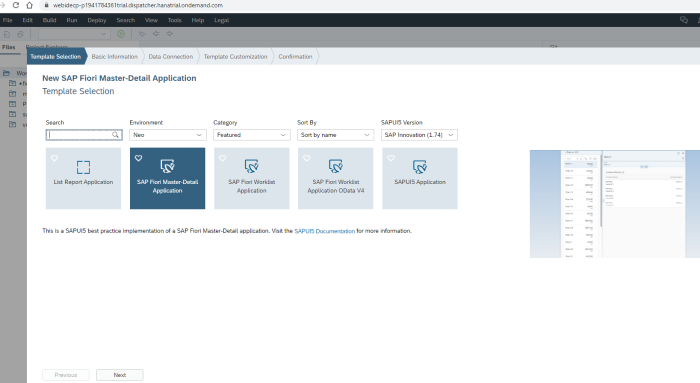Screen dimensions: 700x383
Task: Go to the Data Connection wizard step
Action: [x=171, y=57]
